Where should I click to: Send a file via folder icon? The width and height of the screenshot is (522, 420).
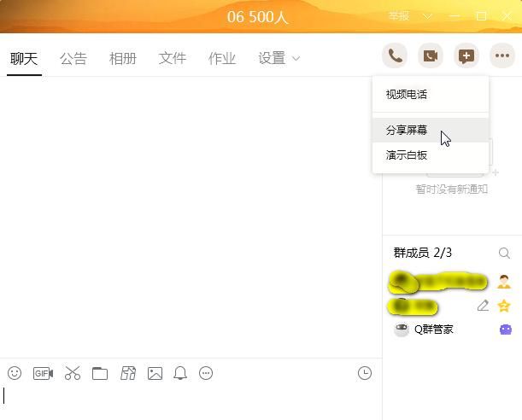[x=100, y=373]
